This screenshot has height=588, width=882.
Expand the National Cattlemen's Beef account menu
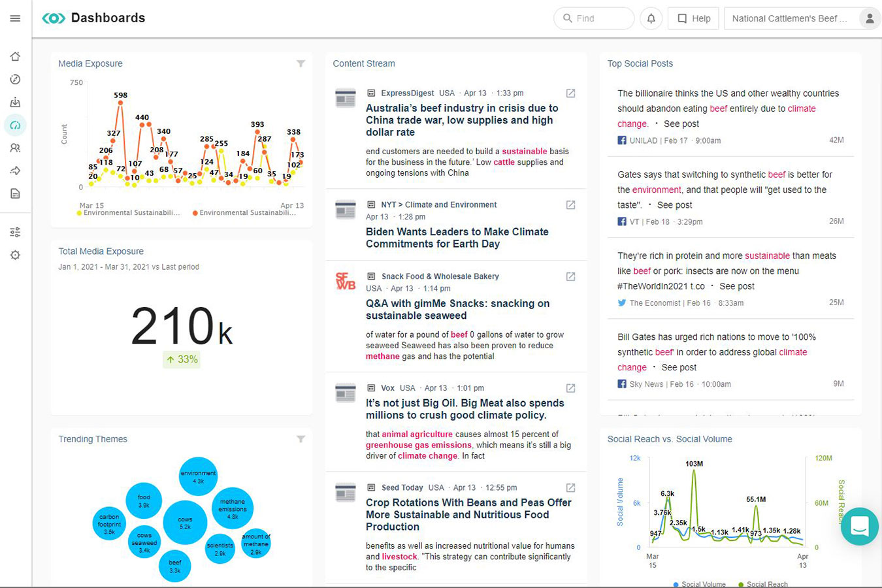(789, 18)
